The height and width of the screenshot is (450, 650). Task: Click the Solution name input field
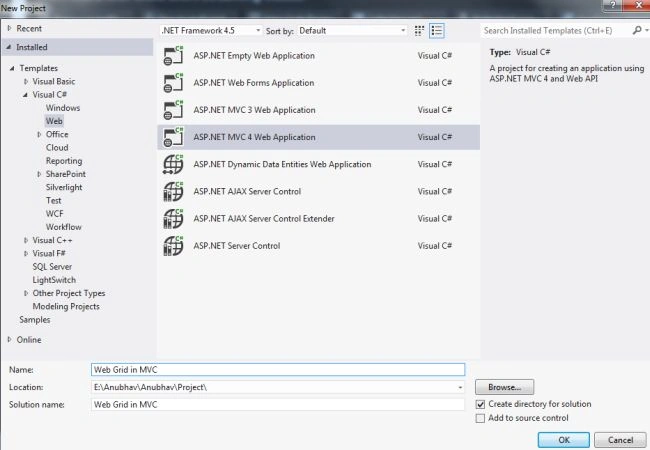pyautogui.click(x=278, y=404)
